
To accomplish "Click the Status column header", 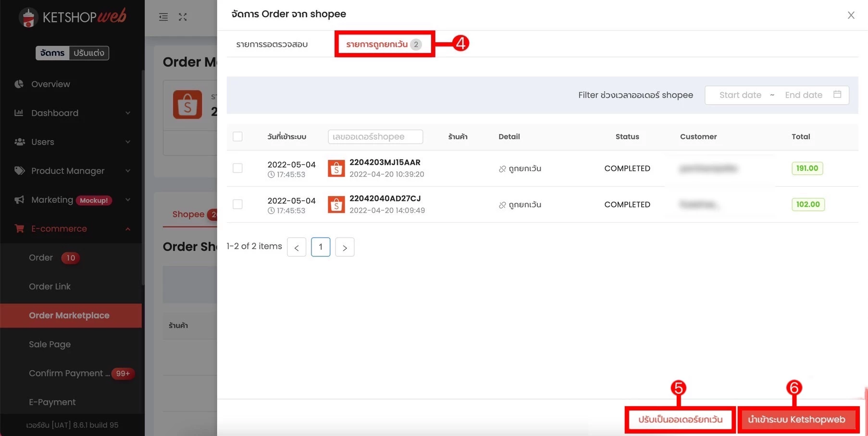I will click(x=627, y=137).
